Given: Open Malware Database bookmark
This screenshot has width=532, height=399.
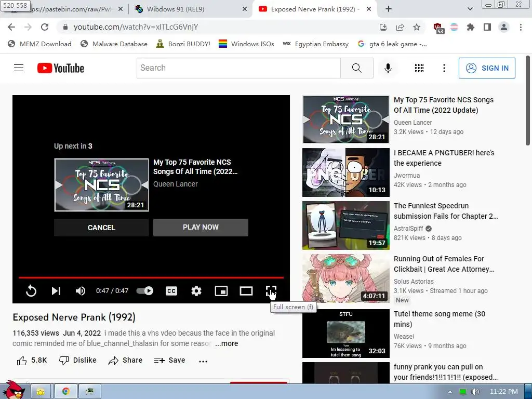Looking at the screenshot, I should coord(114,44).
